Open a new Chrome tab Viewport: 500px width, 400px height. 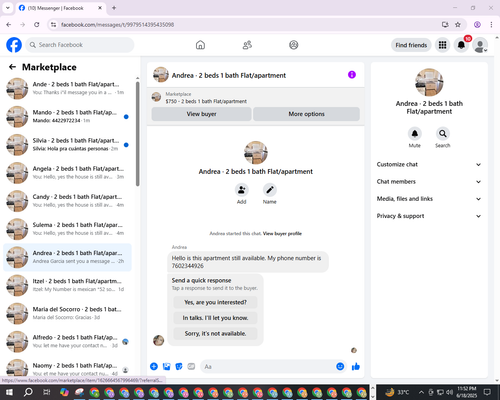[114, 8]
